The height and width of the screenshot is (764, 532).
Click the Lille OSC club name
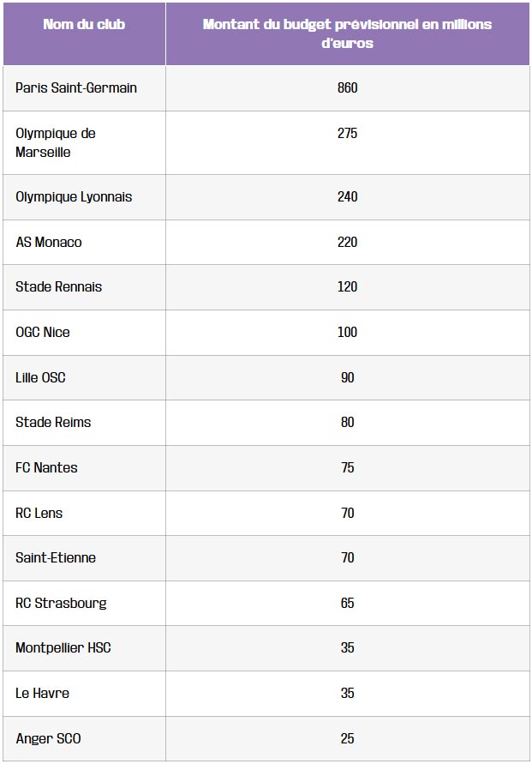40,378
